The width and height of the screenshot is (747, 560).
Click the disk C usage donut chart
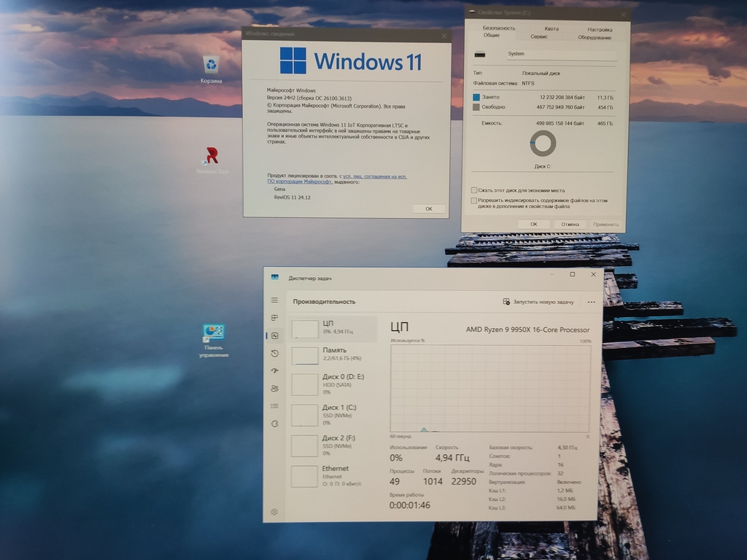pyautogui.click(x=543, y=144)
